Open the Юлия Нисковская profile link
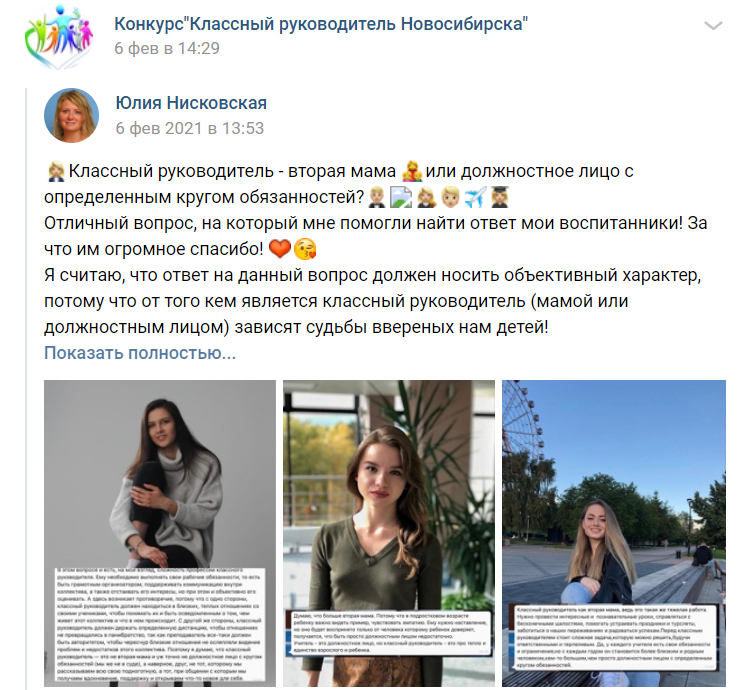The height and width of the screenshot is (690, 751). pos(191,102)
